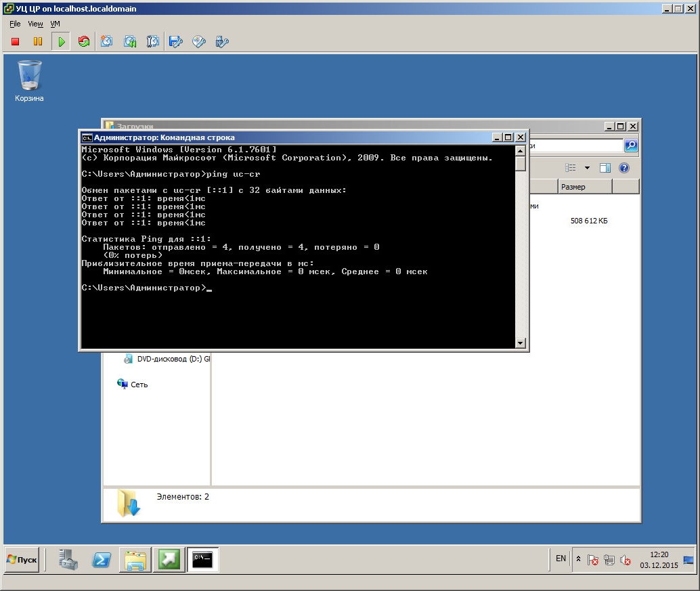700x591 pixels.
Task: Click the Размер column header
Action: click(x=584, y=187)
